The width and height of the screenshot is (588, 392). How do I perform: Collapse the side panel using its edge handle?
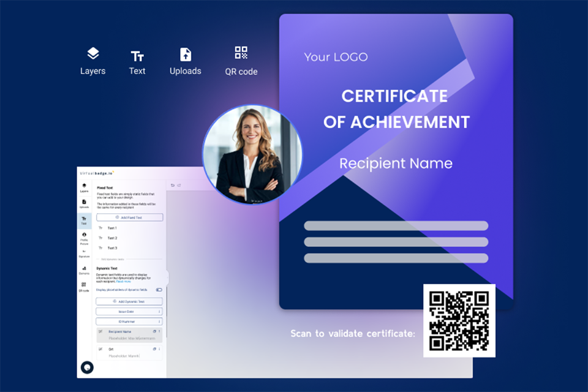point(168,278)
